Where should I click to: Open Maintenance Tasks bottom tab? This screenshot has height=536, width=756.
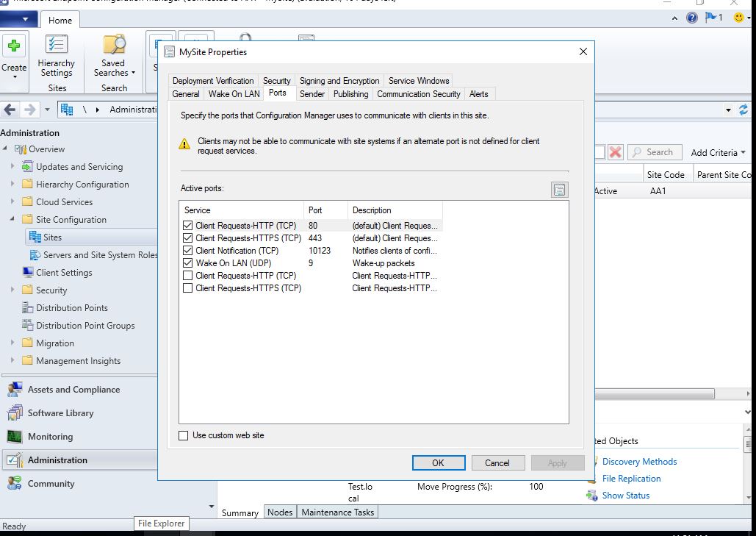point(337,512)
